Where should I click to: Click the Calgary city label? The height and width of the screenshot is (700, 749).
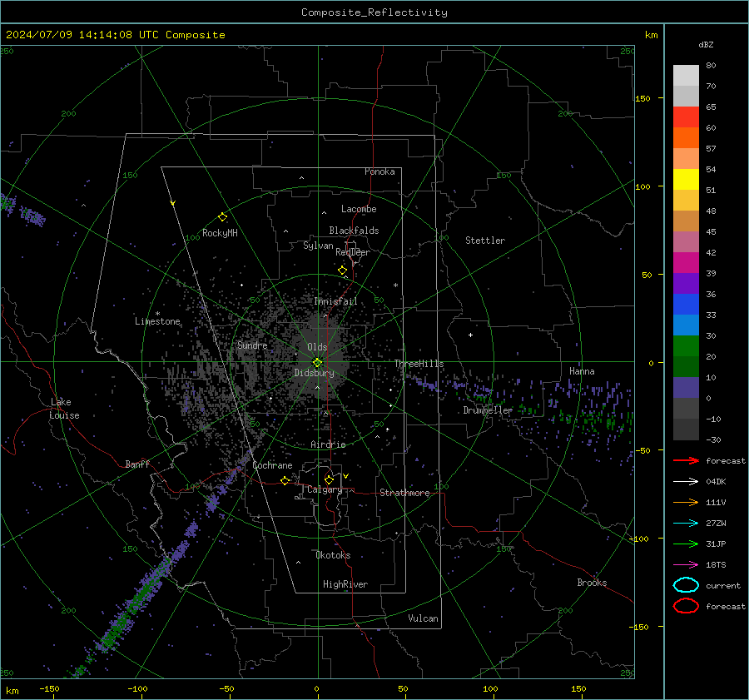pos(325,489)
